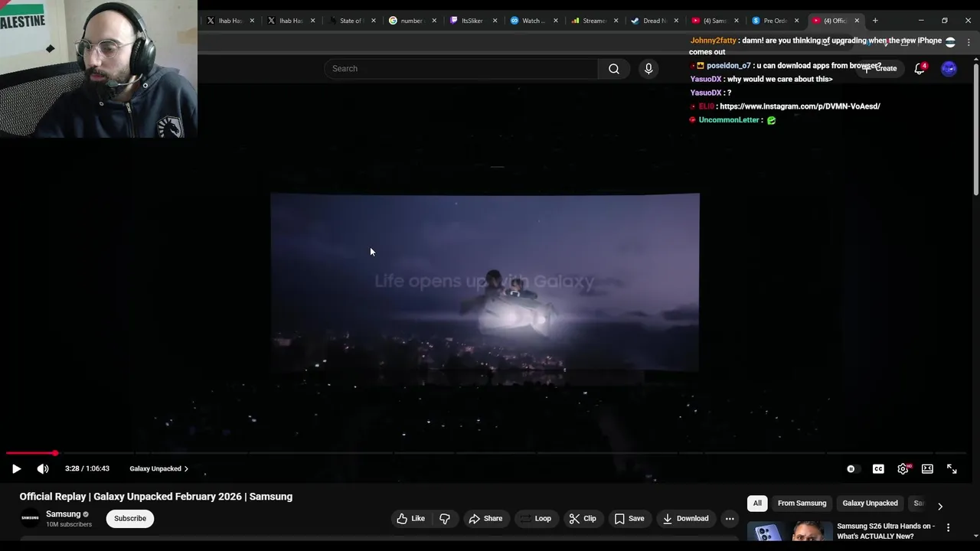The height and width of the screenshot is (551, 980).
Task: Mute the video volume
Action: click(43, 468)
